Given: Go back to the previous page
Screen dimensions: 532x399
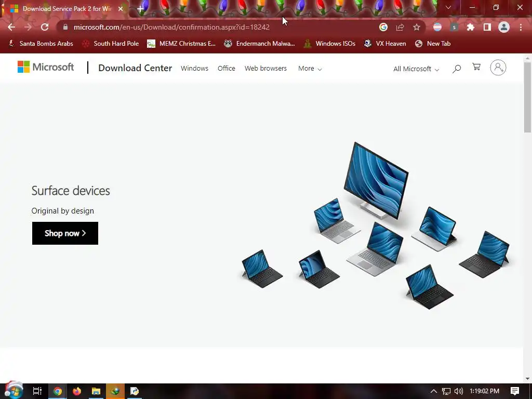Looking at the screenshot, I should (11, 27).
